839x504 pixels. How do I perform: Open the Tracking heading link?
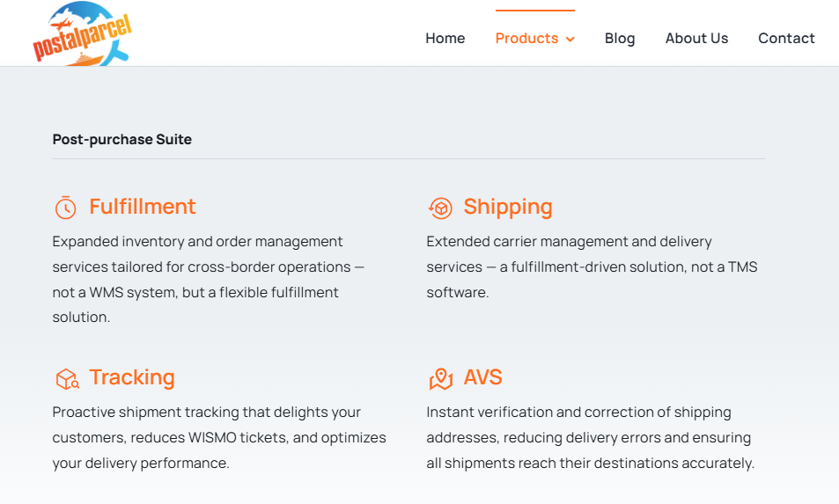[132, 377]
